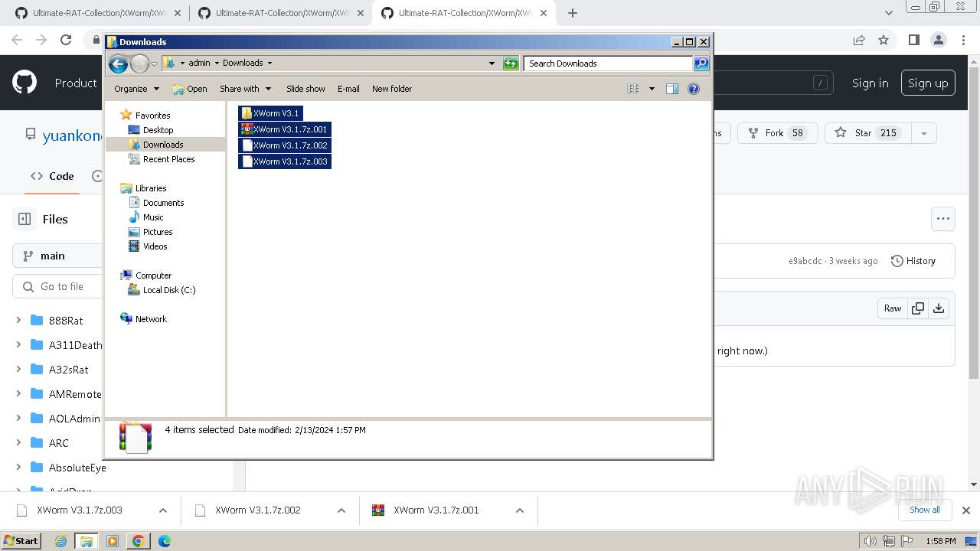View file History
This screenshot has height=551, width=980.
click(913, 261)
